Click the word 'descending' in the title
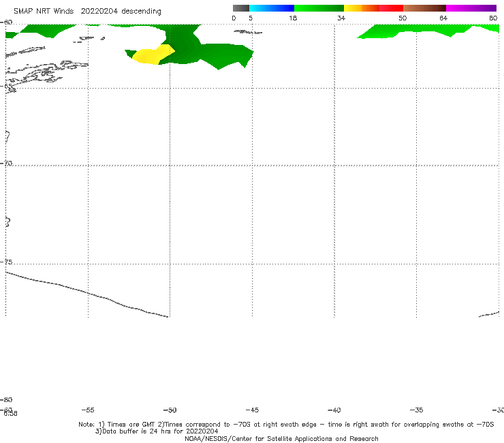This screenshot has height=443, width=504. pos(142,12)
